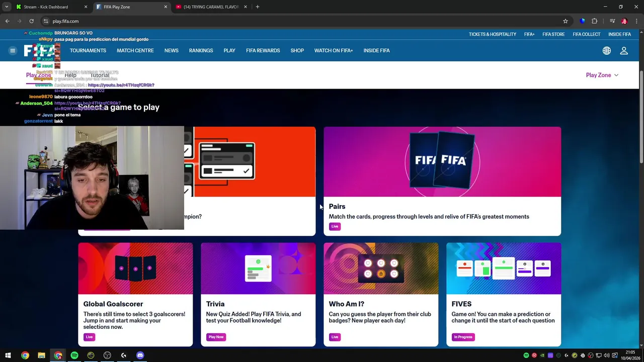
Task: Click the site information icon in address bar
Action: (x=46, y=21)
